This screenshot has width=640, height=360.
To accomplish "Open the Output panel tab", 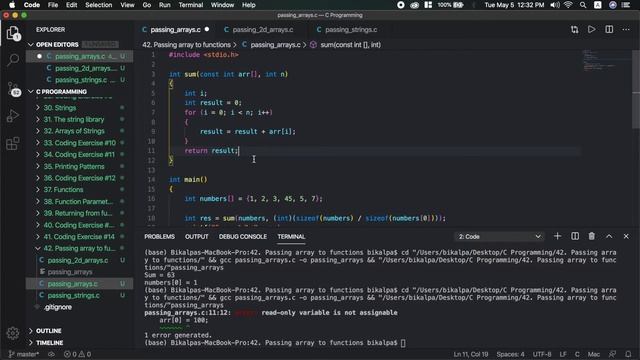I will (196, 236).
